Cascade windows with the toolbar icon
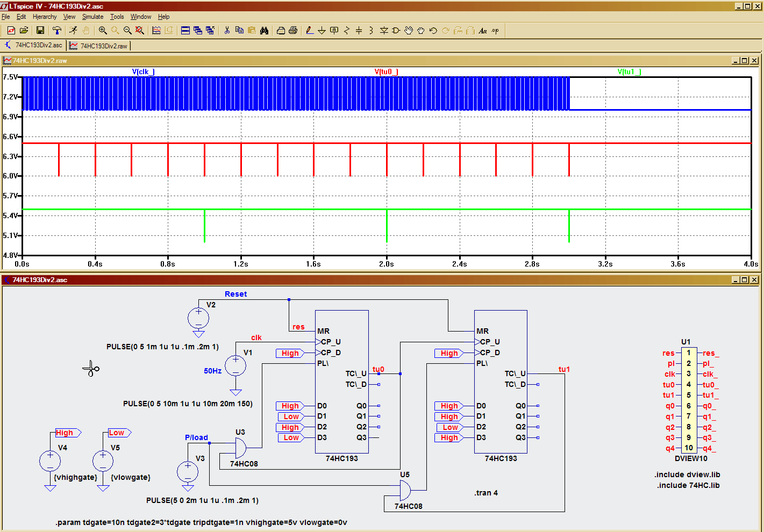The height and width of the screenshot is (532, 764). coord(198,31)
